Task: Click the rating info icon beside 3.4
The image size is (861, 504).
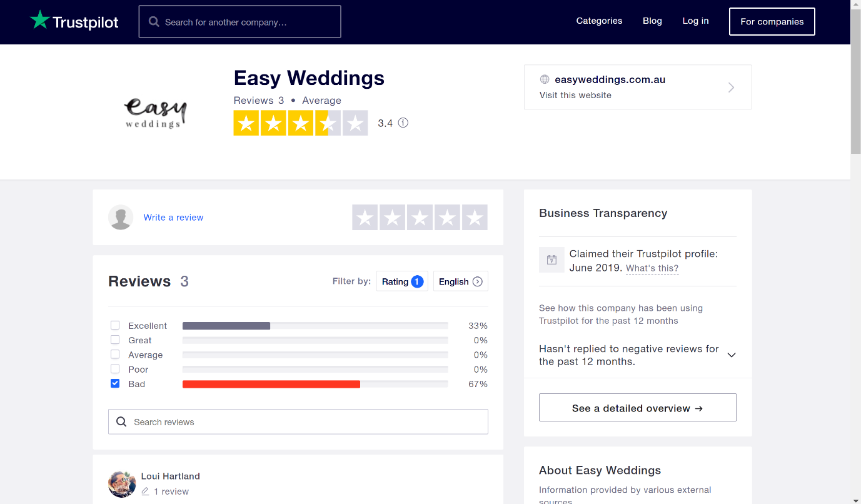Action: click(403, 123)
